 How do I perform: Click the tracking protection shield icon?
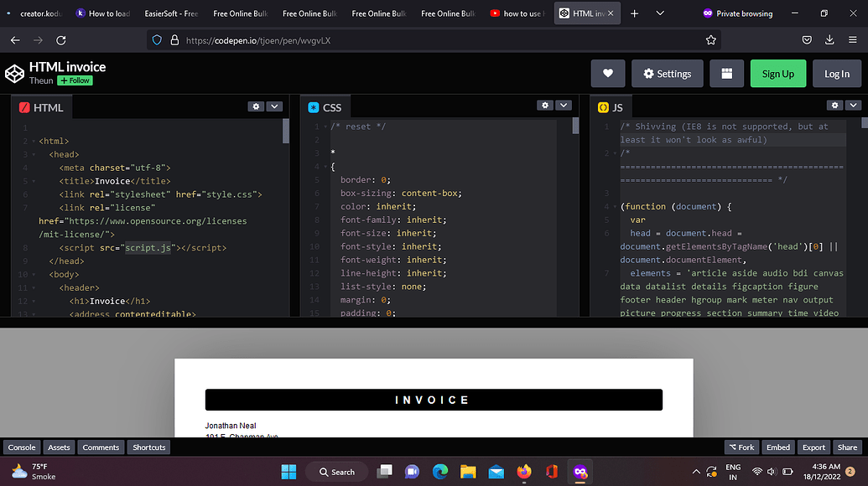pyautogui.click(x=157, y=40)
